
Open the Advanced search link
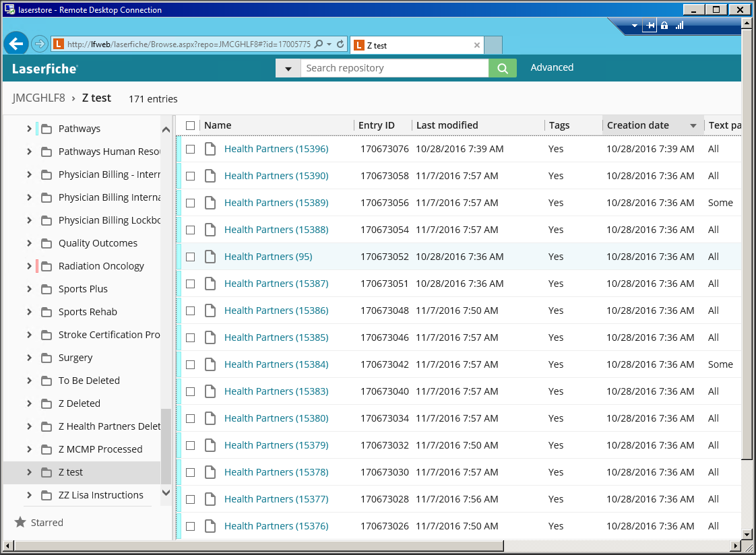(x=552, y=67)
